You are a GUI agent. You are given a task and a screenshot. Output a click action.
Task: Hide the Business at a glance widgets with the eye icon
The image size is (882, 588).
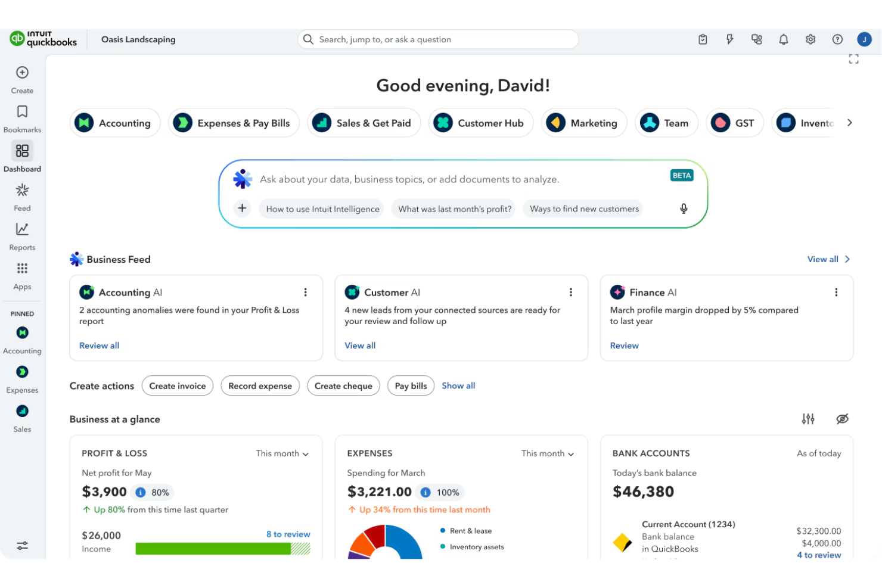coord(842,419)
